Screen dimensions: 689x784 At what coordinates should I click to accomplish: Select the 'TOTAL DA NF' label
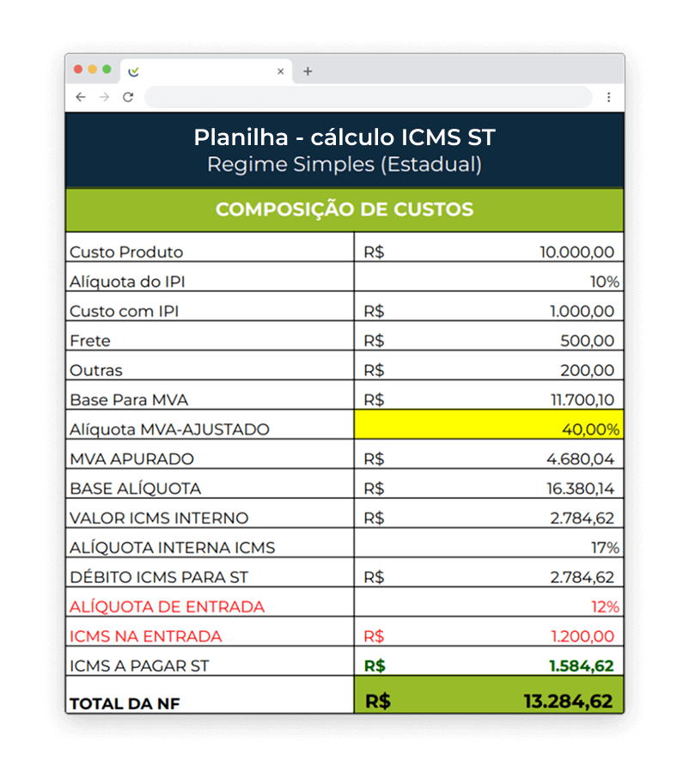coord(125,703)
